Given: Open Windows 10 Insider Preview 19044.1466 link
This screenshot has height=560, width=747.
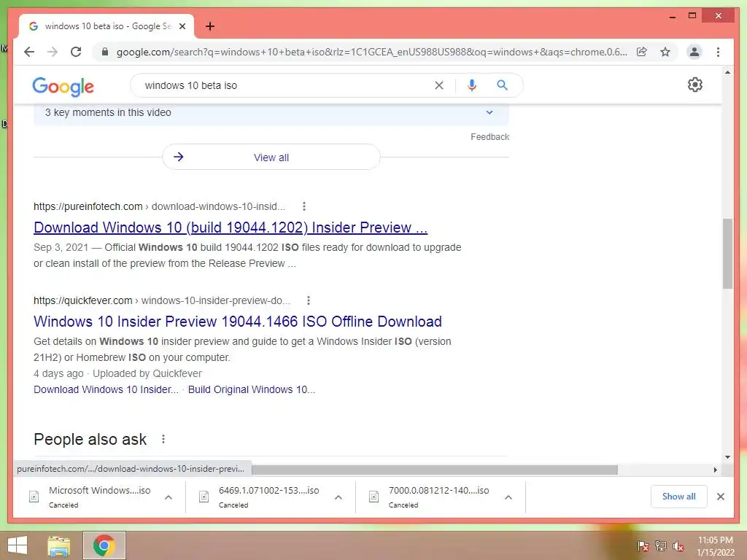Looking at the screenshot, I should [238, 322].
